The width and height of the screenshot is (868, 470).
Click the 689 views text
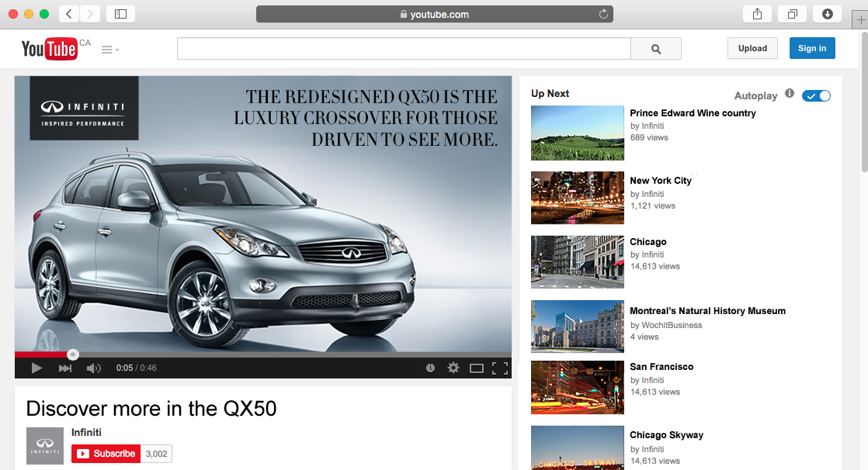(649, 138)
